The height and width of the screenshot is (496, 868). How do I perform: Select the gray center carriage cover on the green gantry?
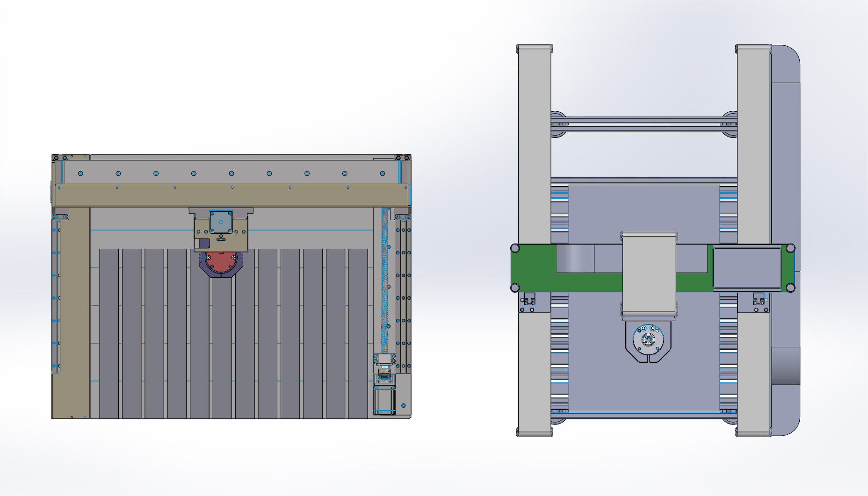click(x=649, y=274)
